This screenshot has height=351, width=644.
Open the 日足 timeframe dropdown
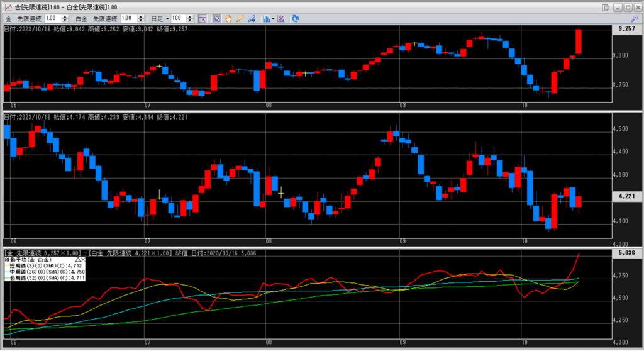[158, 19]
